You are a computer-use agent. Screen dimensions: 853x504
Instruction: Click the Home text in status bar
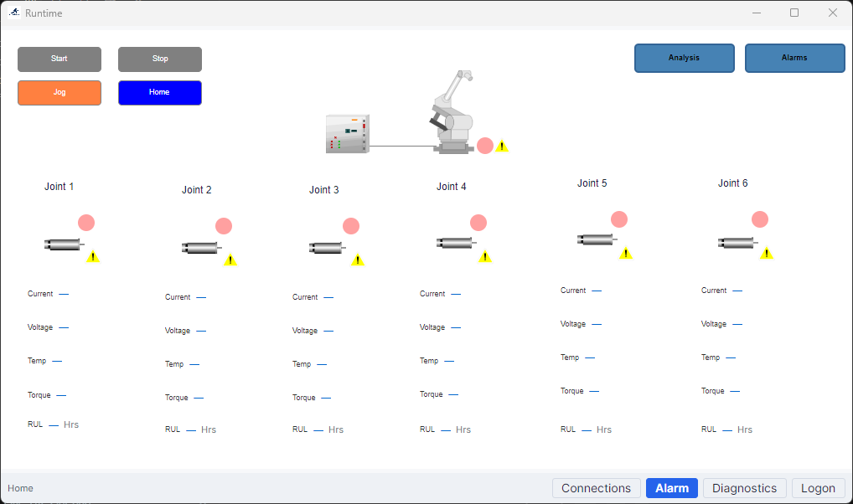point(20,488)
